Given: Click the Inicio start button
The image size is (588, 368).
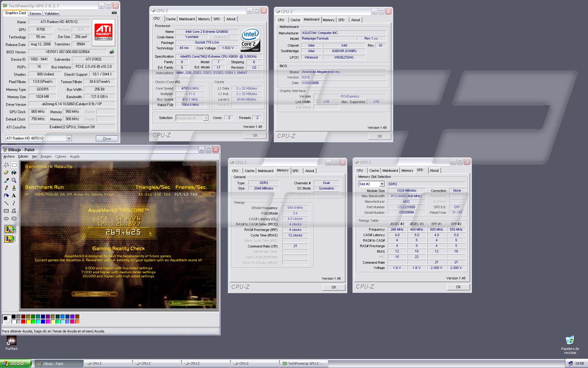Looking at the screenshot, I should tap(16, 363).
